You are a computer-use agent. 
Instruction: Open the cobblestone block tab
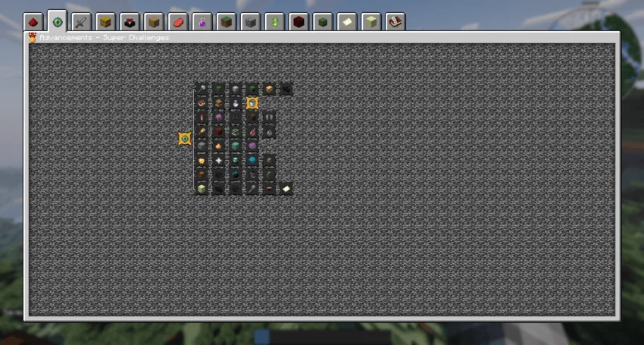coord(251,22)
